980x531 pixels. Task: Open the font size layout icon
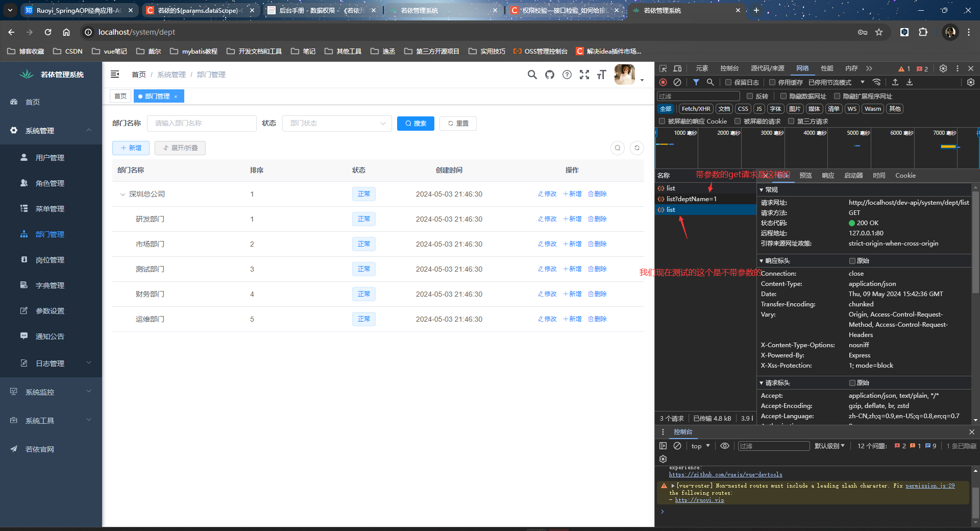[x=602, y=75]
